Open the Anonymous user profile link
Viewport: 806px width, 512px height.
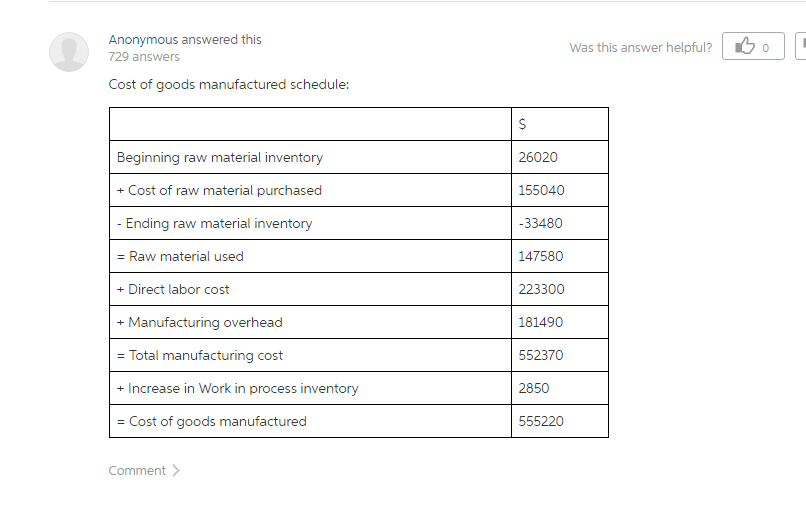click(143, 40)
